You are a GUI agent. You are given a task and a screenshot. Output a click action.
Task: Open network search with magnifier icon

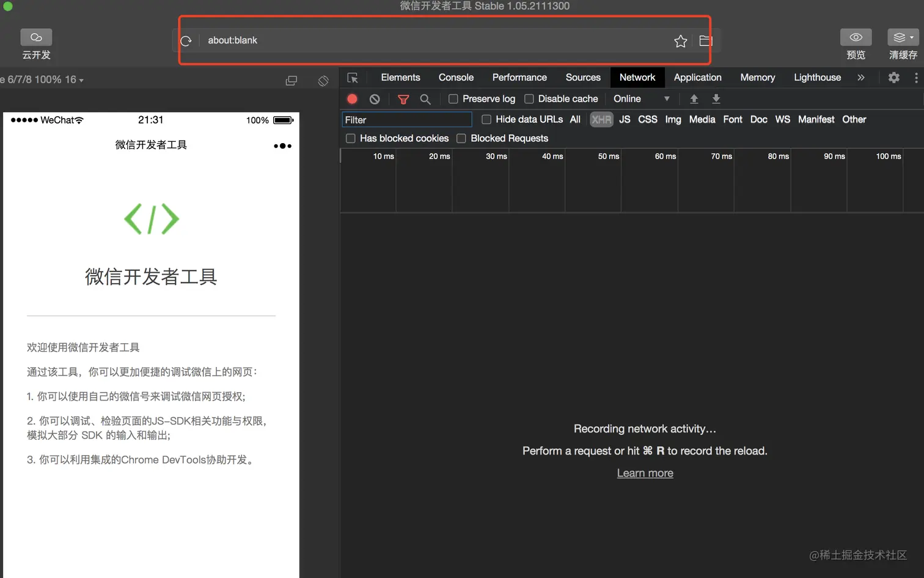[x=425, y=99]
